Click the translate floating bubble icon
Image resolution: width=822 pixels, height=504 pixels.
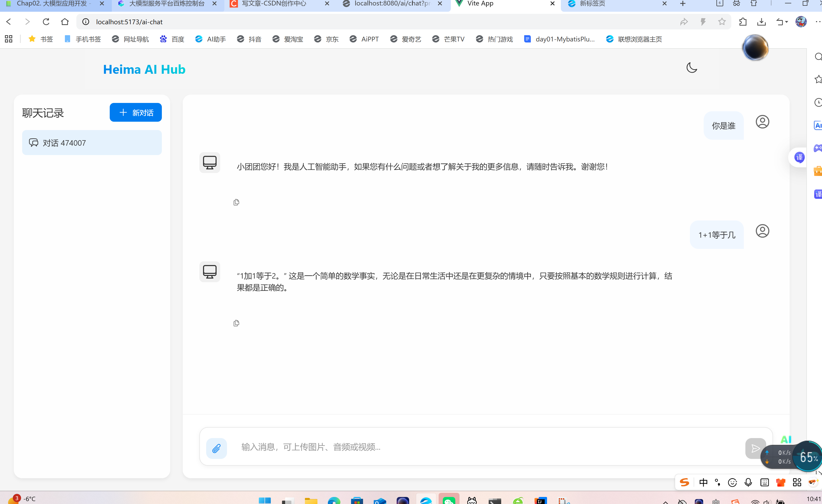[x=799, y=157]
